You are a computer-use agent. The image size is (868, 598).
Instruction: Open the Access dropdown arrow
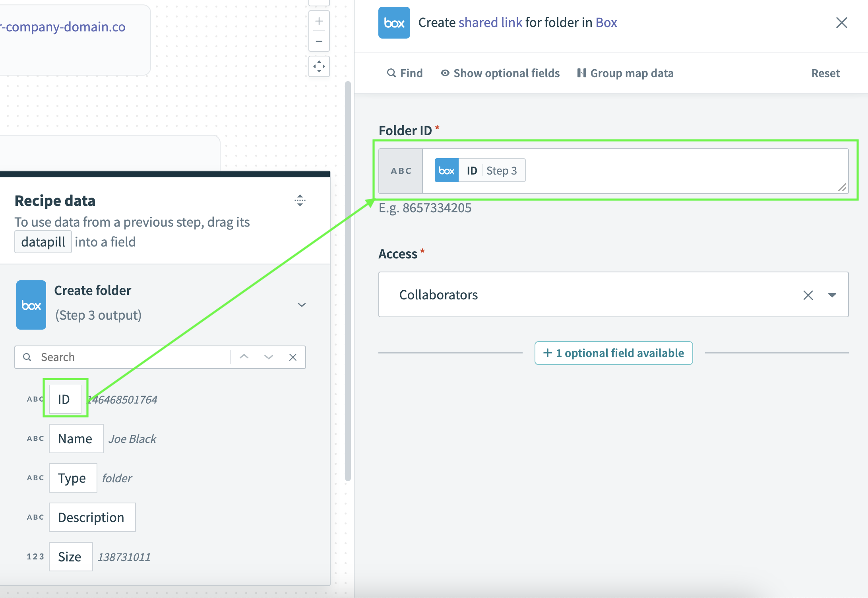(x=832, y=295)
